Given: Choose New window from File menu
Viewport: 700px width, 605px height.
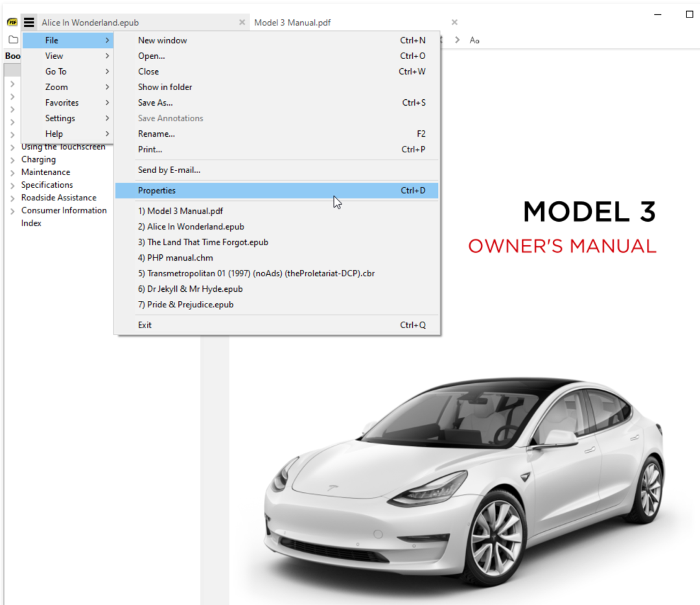Looking at the screenshot, I should click(x=277, y=40).
